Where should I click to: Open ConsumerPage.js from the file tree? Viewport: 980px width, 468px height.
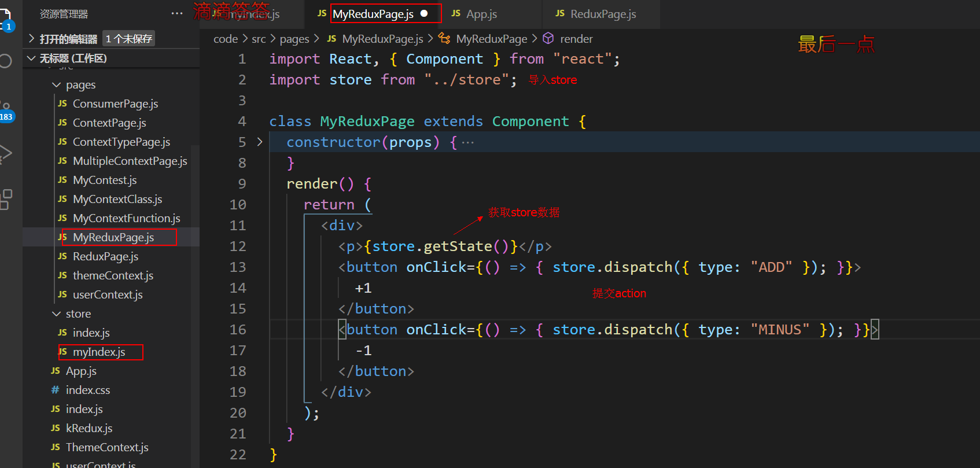(x=115, y=104)
